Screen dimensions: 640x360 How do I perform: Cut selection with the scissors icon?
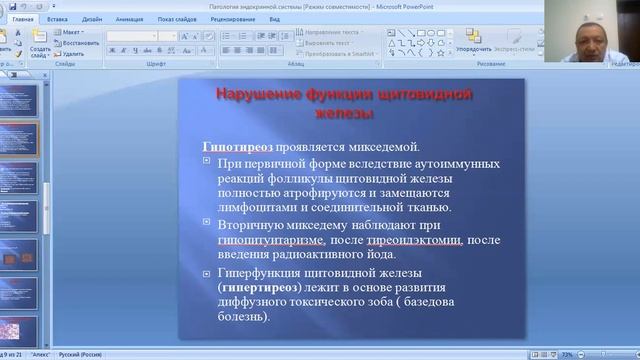pos(18,33)
